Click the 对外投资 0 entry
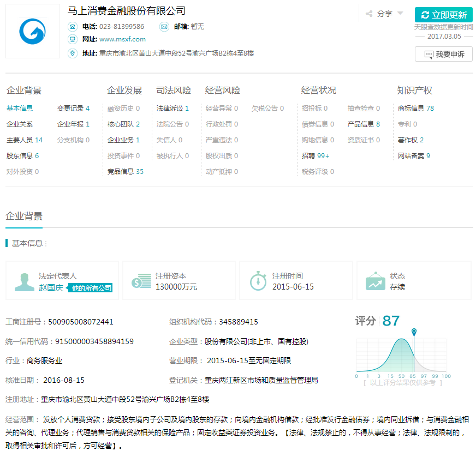This screenshot has height=451, width=476. click(x=23, y=171)
